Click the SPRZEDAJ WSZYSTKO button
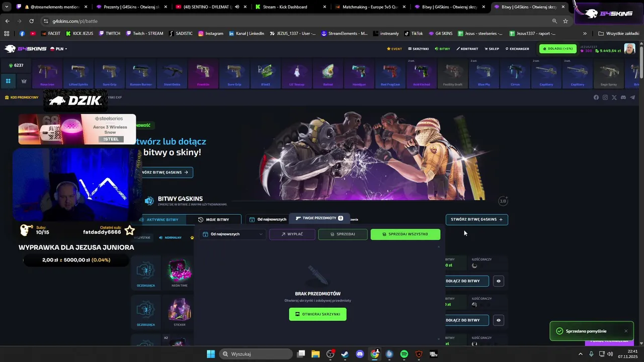This screenshot has width=644, height=362. point(406,234)
